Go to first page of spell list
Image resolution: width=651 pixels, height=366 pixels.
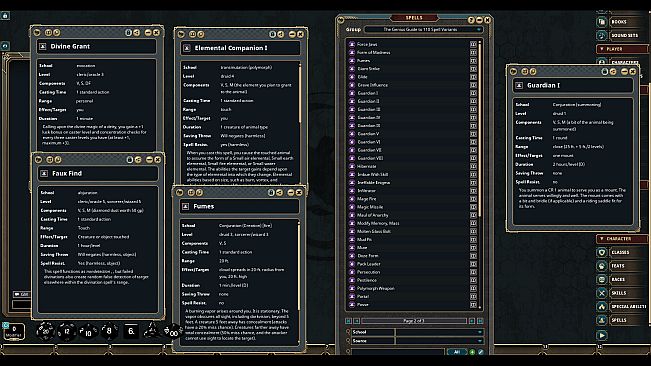coord(348,321)
